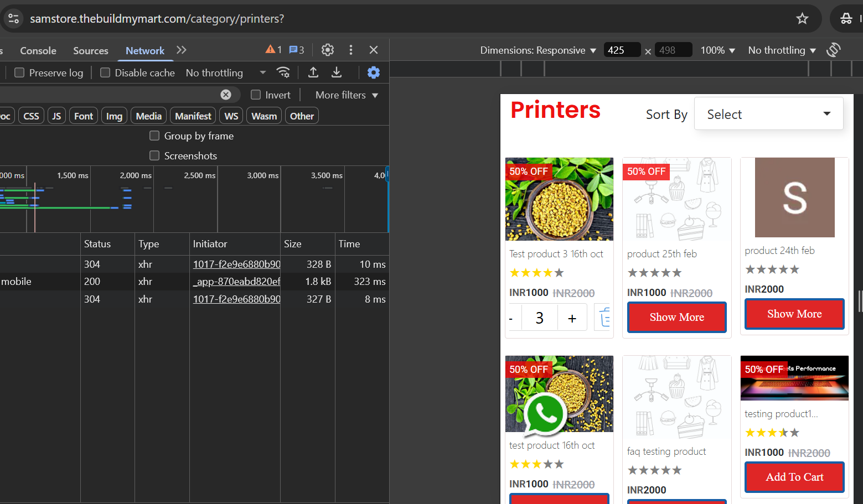Click Show More on product 24th feb
This screenshot has width=863, height=504.
[794, 314]
